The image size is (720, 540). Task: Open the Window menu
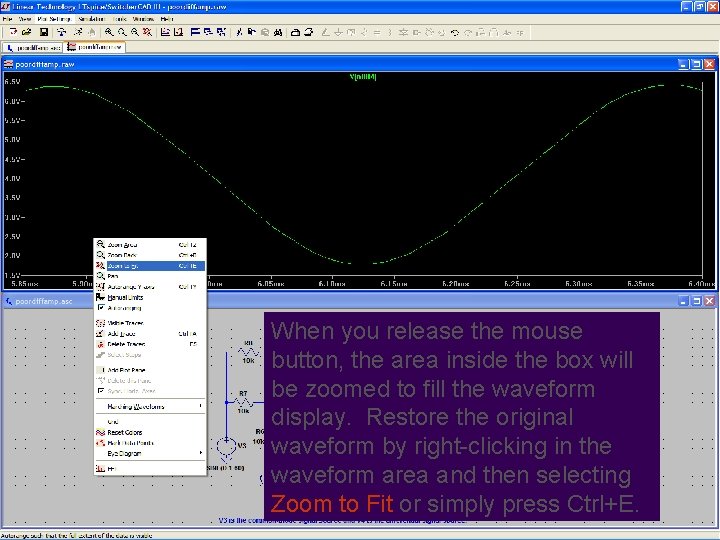(143, 19)
